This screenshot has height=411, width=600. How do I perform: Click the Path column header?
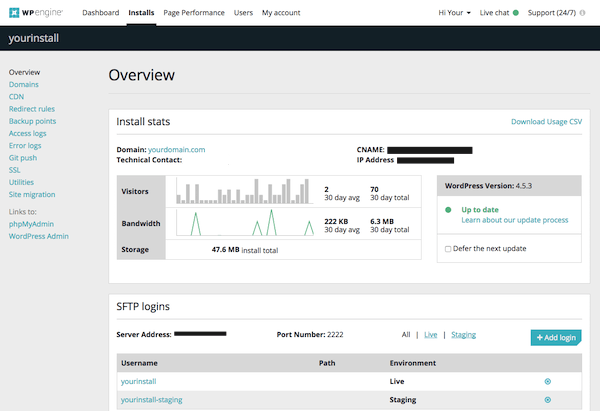click(x=327, y=363)
